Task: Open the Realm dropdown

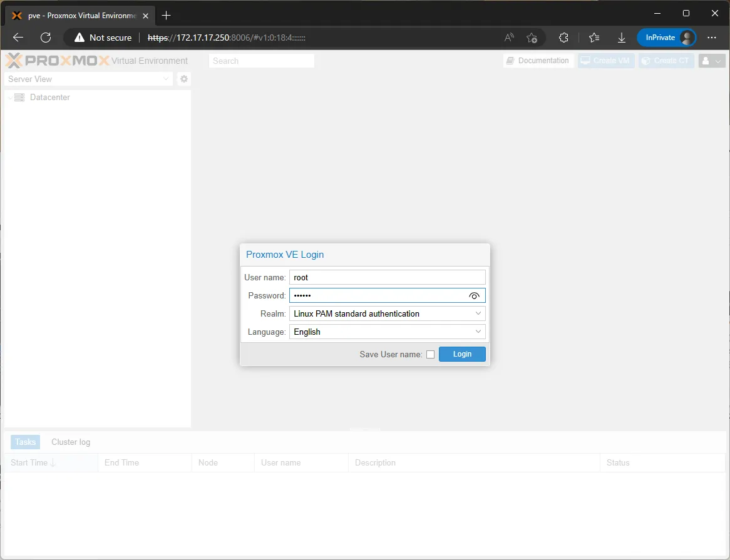Action: pyautogui.click(x=478, y=313)
